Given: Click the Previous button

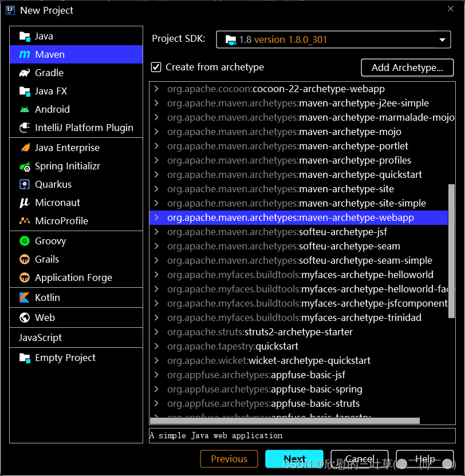Looking at the screenshot, I should [x=229, y=459].
